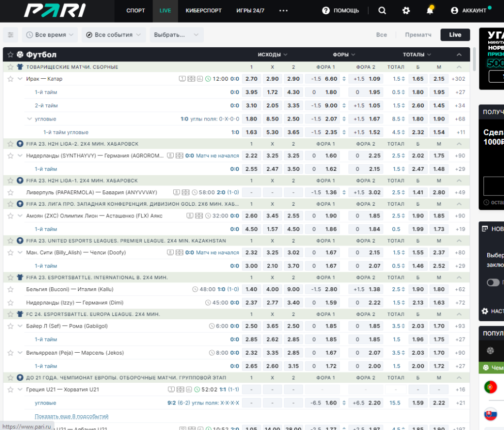Toggle the switch in the coupon panel

(x=493, y=282)
